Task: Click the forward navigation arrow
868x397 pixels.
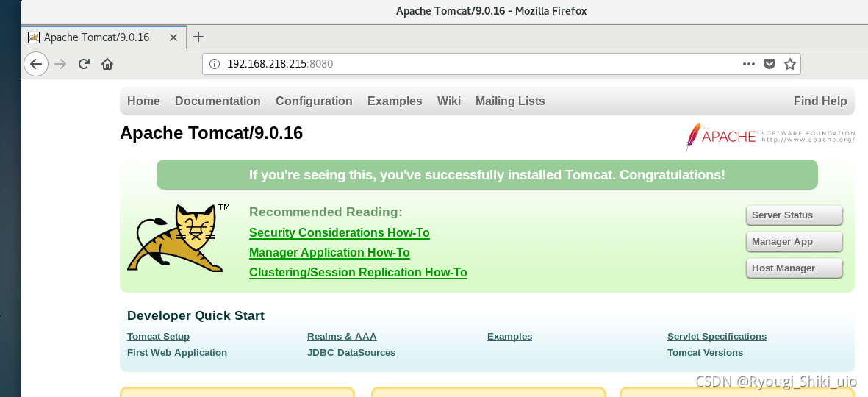Action: (60, 64)
